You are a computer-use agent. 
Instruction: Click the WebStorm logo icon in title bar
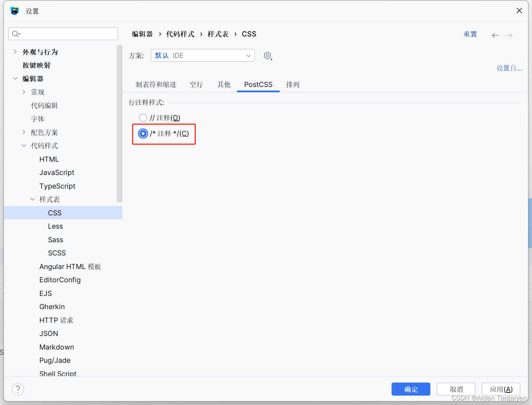click(x=15, y=11)
